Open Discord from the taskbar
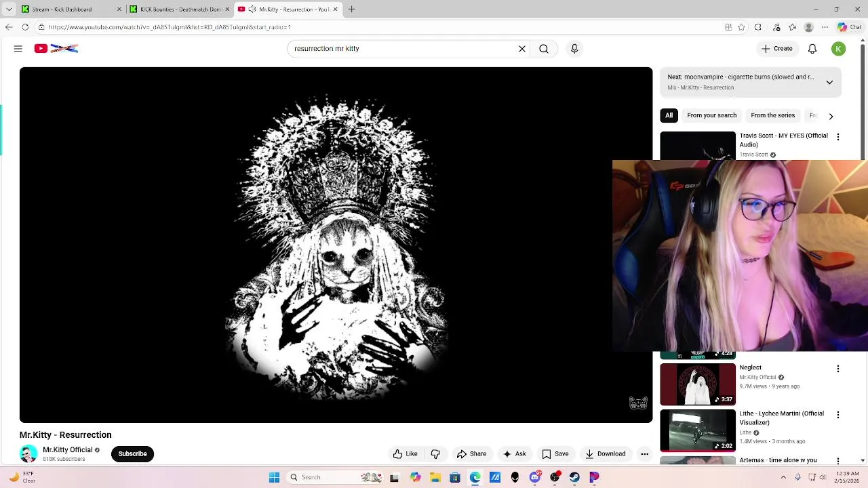 coord(535,477)
